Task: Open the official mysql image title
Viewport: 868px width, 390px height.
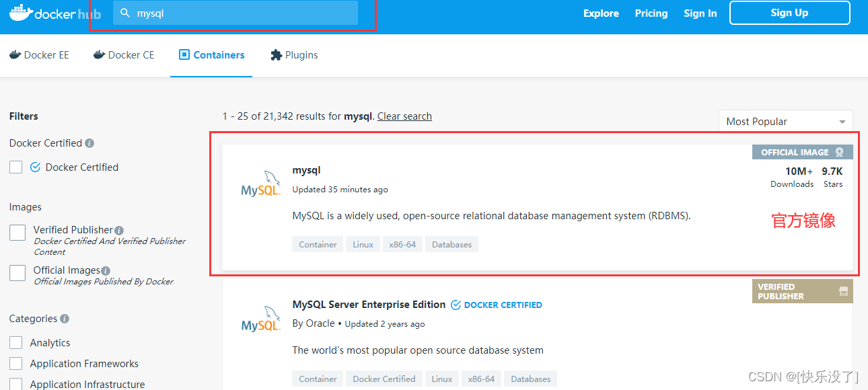Action: pos(306,171)
